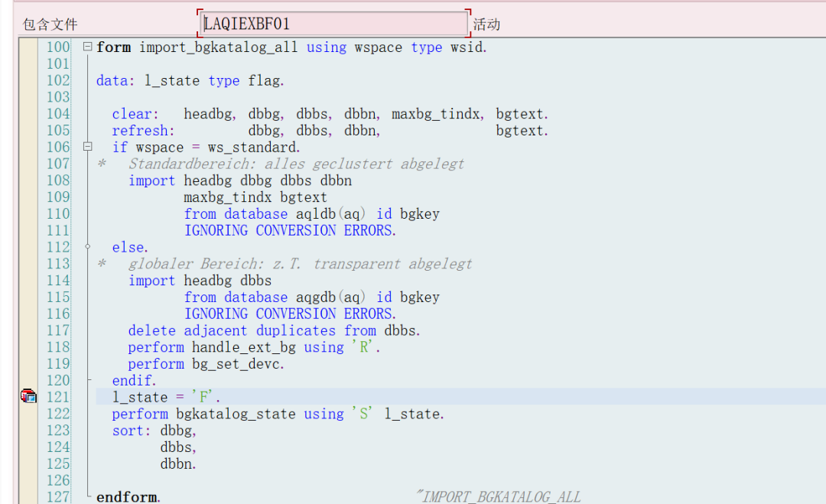Viewport: 826px width, 504px height.
Task: Click on the endform keyword
Action: 128,496
